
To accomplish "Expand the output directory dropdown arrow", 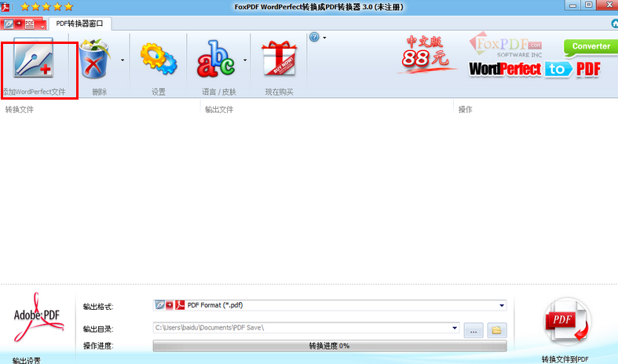I will pos(455,328).
